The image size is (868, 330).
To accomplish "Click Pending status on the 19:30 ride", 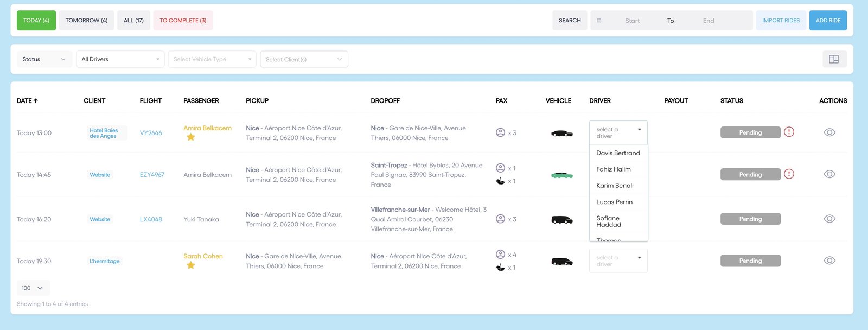I will click(x=750, y=261).
